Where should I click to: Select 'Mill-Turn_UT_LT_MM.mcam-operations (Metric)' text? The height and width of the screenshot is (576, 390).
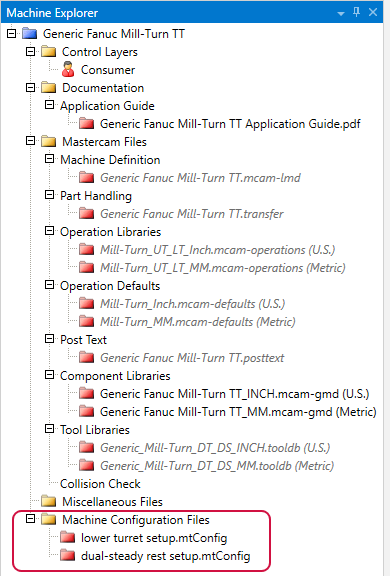tap(223, 268)
